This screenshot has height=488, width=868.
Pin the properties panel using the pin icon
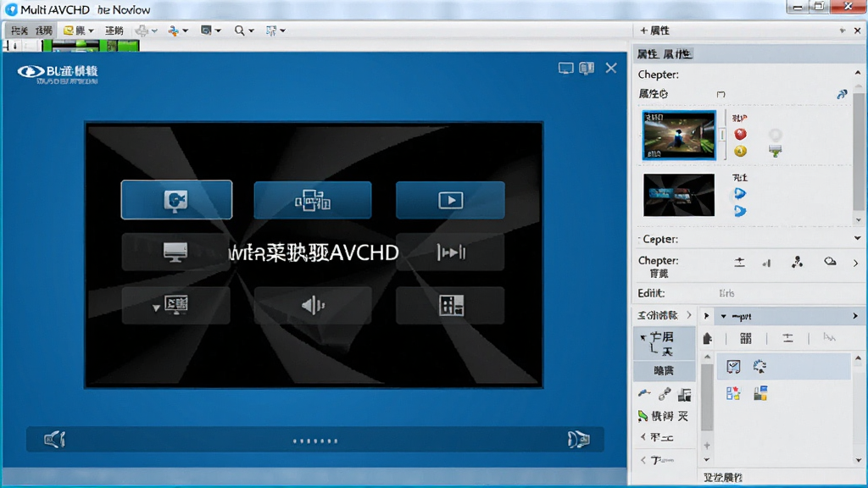click(x=842, y=30)
